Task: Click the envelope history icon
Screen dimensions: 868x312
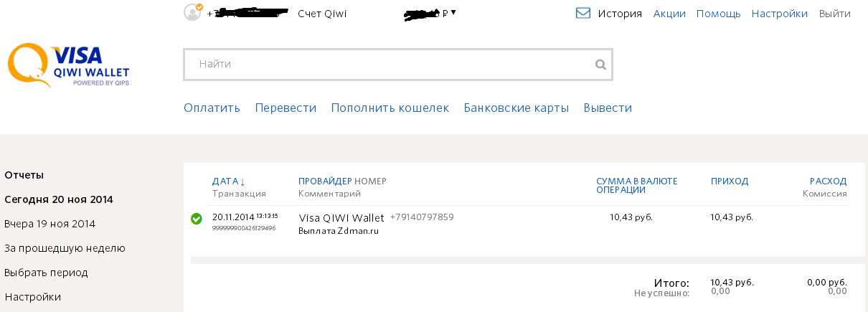Action: click(x=583, y=13)
